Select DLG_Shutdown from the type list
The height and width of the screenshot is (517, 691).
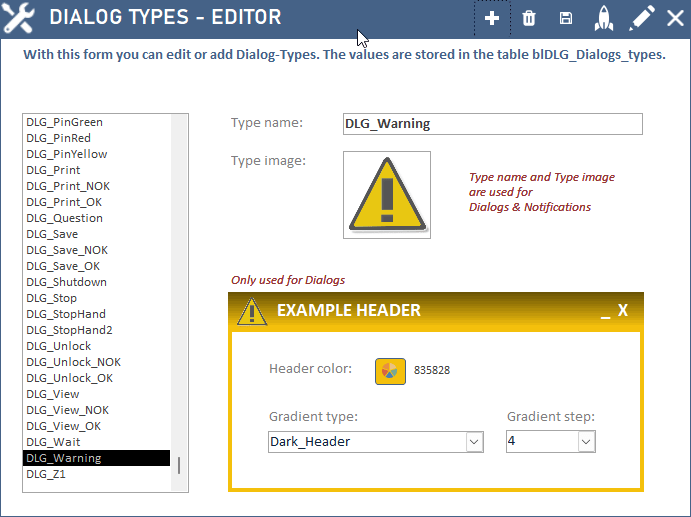click(x=67, y=282)
